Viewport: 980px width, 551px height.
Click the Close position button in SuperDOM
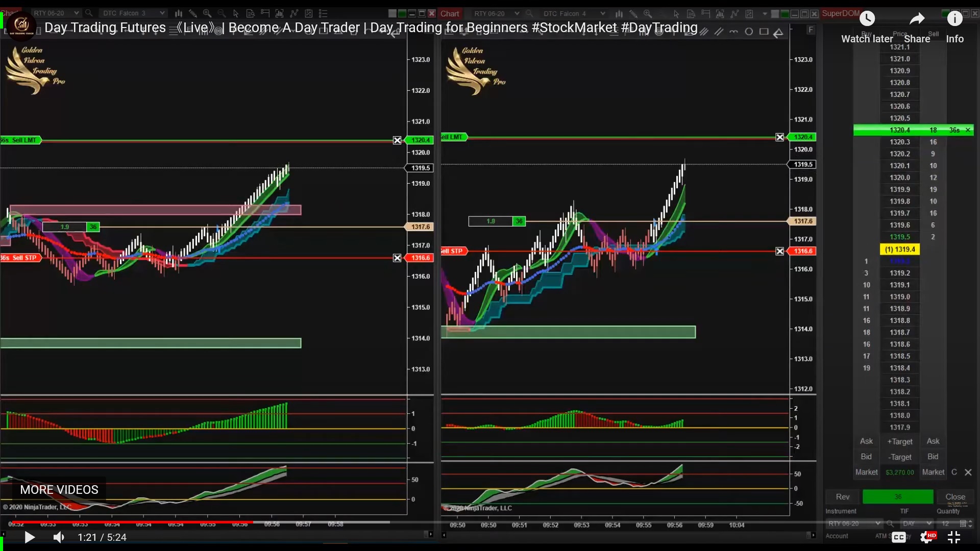click(x=955, y=497)
